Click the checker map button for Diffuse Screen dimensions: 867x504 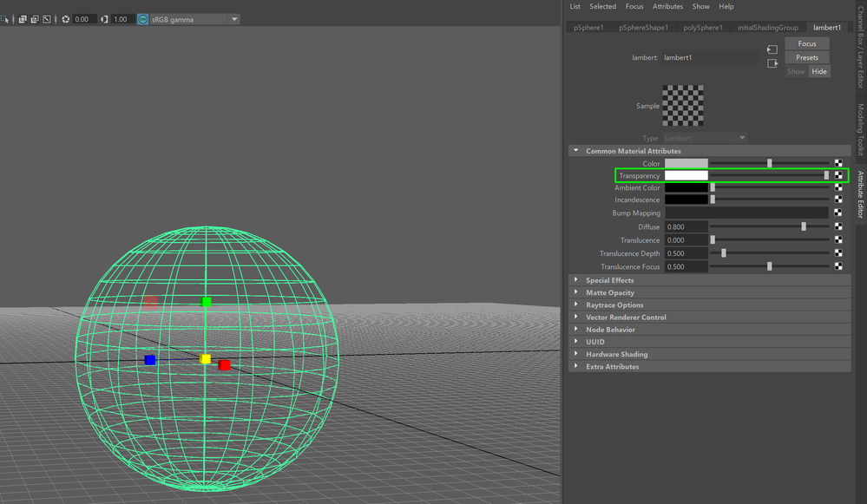click(x=838, y=226)
